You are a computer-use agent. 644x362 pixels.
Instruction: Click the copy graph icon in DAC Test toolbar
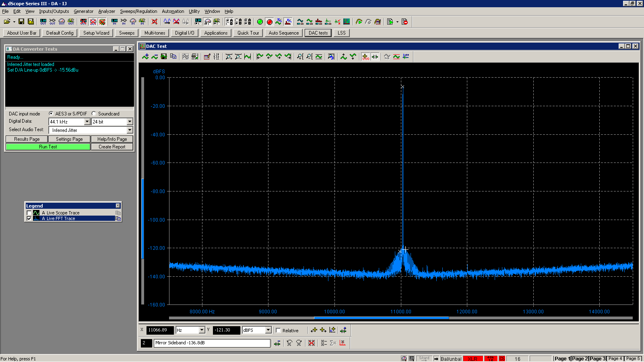pyautogui.click(x=173, y=57)
